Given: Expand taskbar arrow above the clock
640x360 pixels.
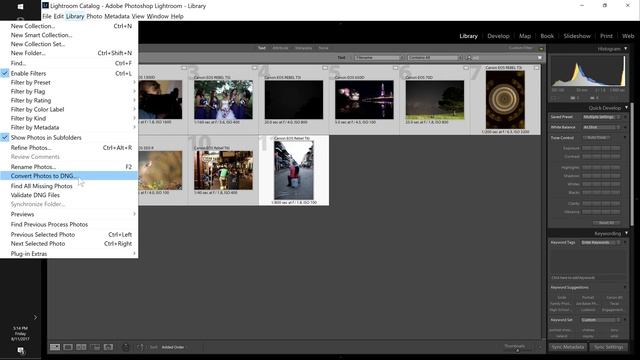Looking at the screenshot, I should 35,317.
